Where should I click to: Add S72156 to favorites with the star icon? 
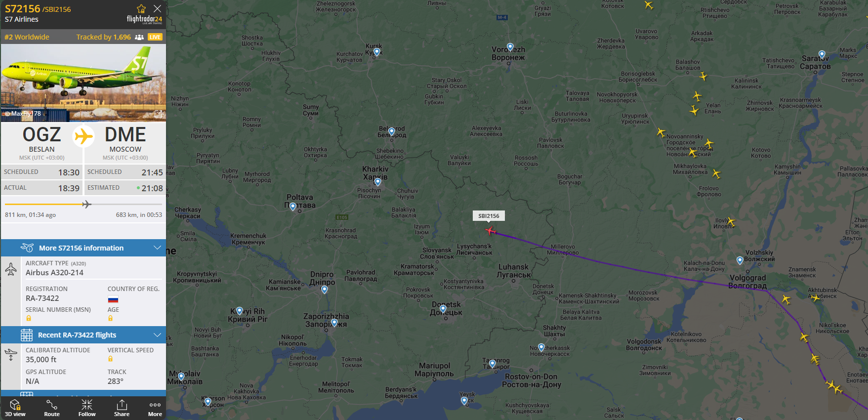(x=141, y=9)
